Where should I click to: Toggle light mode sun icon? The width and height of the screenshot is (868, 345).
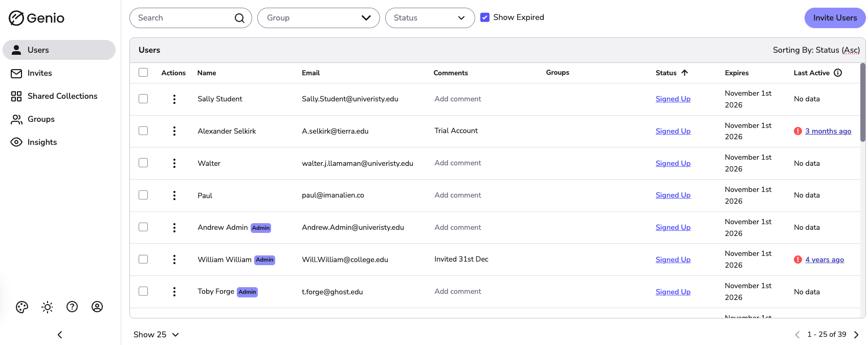[47, 307]
